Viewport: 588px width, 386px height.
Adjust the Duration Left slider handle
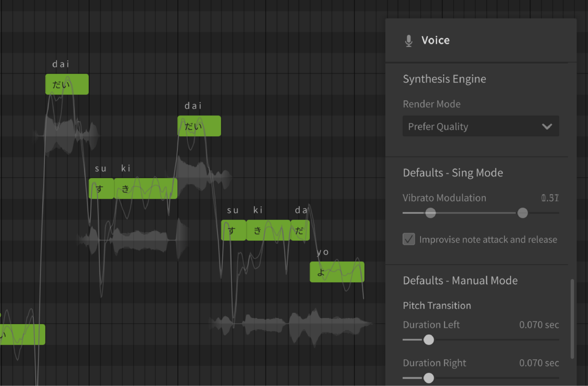point(429,340)
